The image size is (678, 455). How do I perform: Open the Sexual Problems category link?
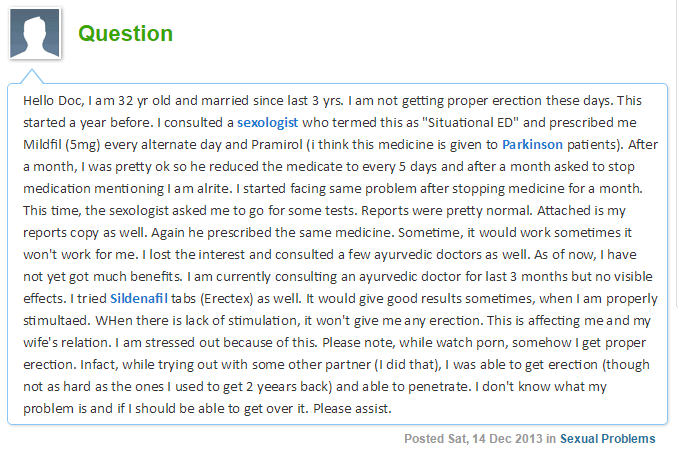tap(607, 438)
